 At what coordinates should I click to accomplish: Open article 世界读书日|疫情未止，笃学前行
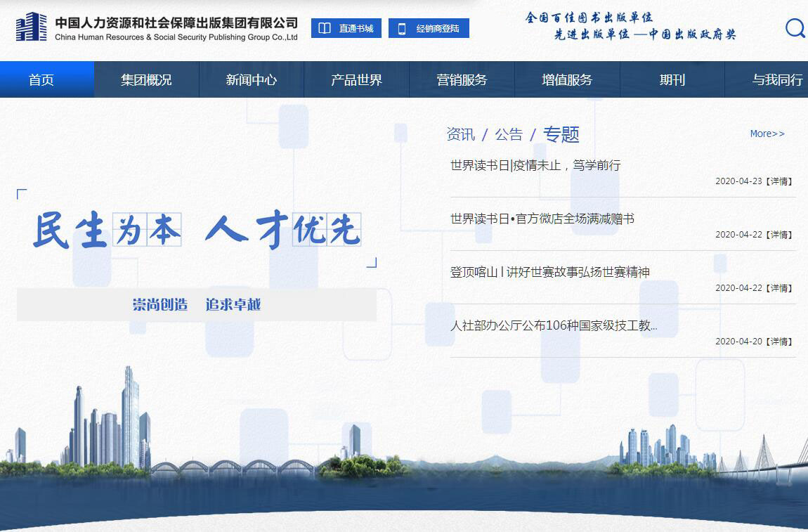point(535,166)
